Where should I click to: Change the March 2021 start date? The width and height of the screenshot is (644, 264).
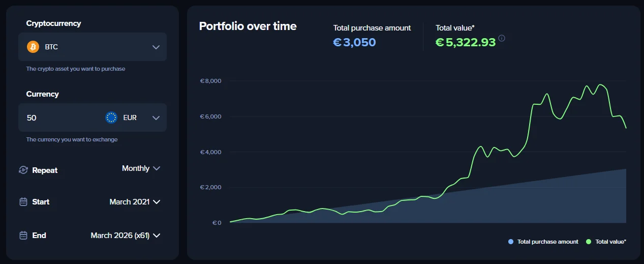135,202
